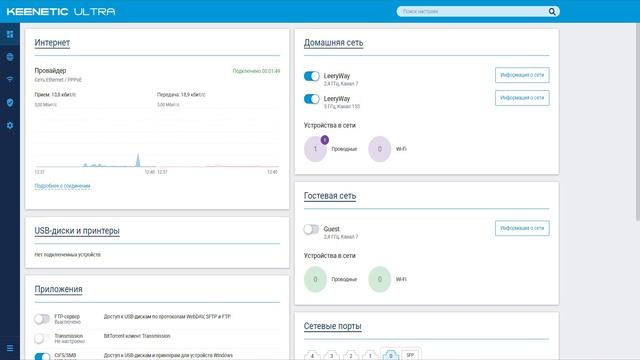Open the Подробнее о соединении link

coord(62,186)
